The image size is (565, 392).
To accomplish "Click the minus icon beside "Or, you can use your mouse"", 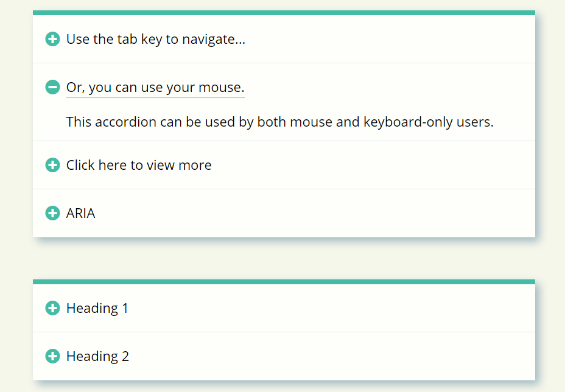I will pos(53,88).
